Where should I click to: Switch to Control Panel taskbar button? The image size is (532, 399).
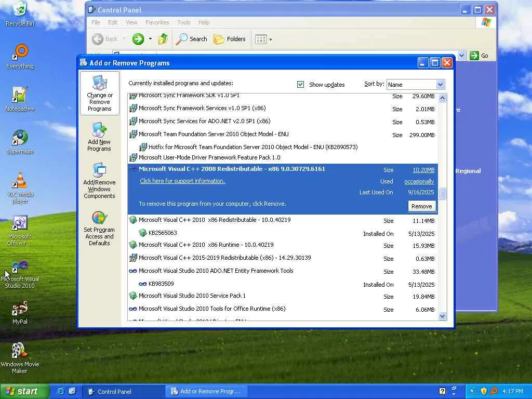[x=123, y=392]
